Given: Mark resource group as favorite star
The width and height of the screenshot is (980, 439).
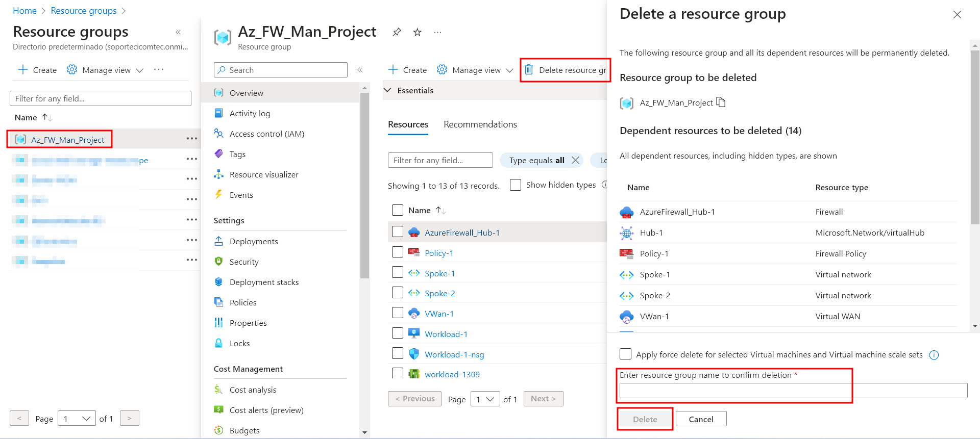Looking at the screenshot, I should pyautogui.click(x=417, y=32).
